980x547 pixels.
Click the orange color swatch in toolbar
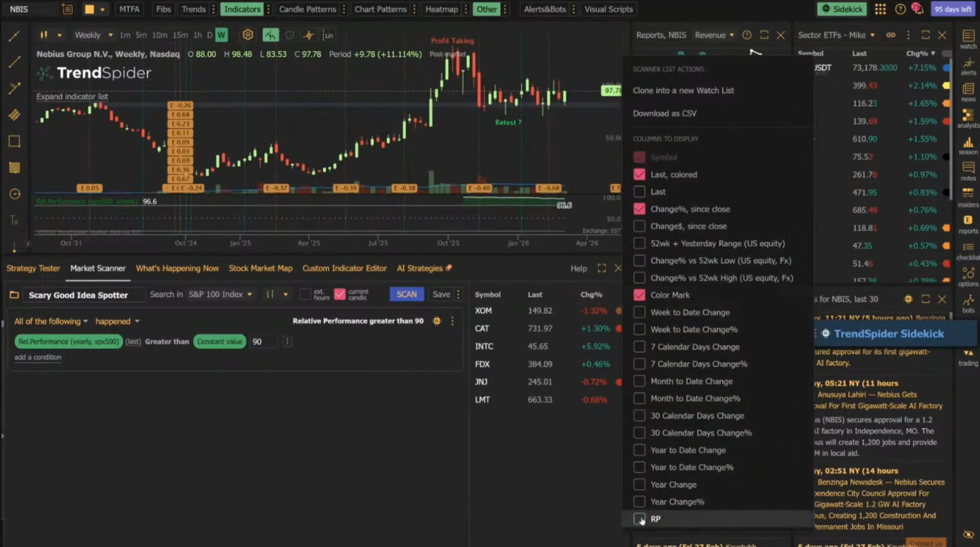coord(89,9)
